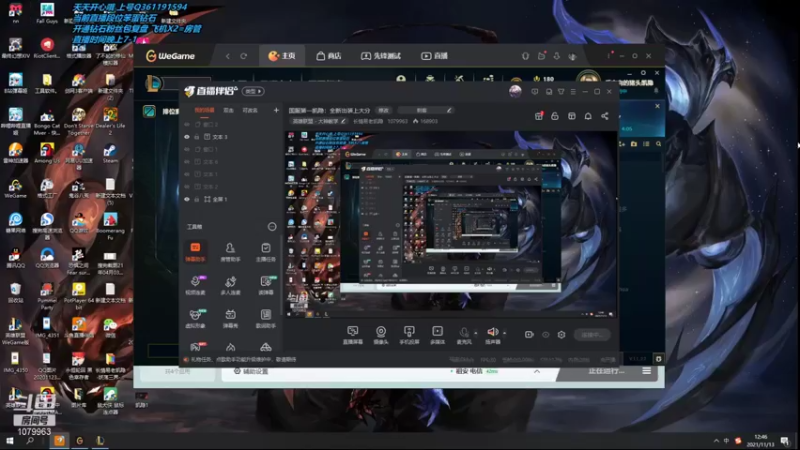Click the taskbar search icon
The image size is (800, 450).
click(30, 440)
